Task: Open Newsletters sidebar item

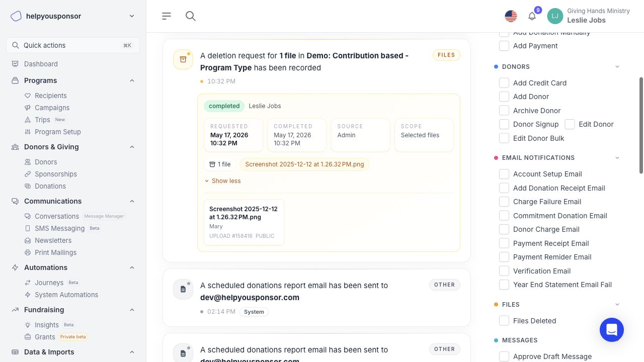Action: tap(53, 240)
